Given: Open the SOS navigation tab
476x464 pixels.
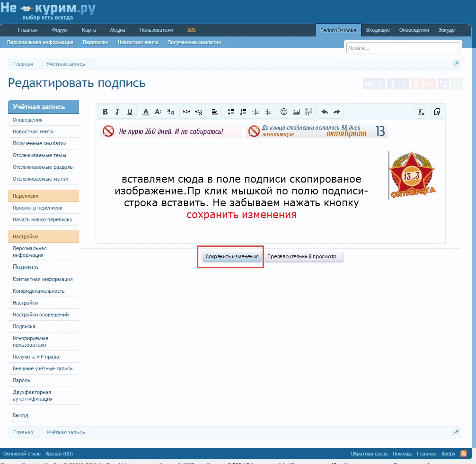Looking at the screenshot, I should 191,30.
